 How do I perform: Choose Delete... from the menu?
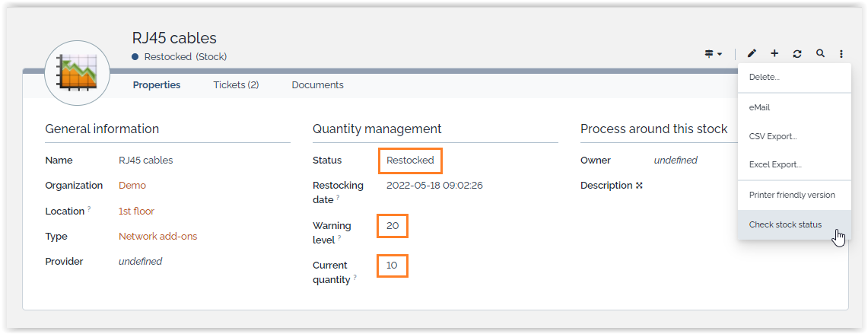pos(765,78)
